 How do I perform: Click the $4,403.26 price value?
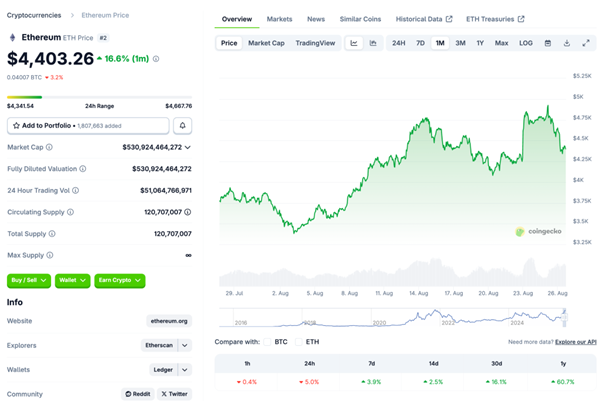50,58
